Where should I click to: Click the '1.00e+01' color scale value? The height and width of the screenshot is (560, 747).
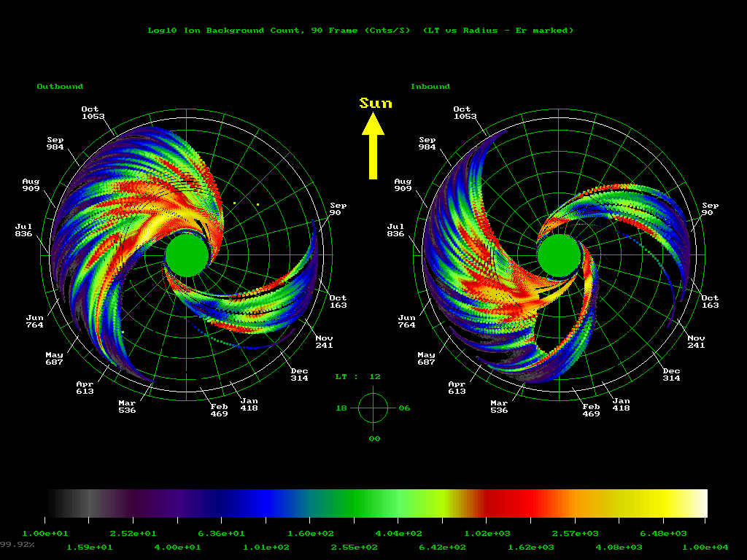(x=44, y=534)
